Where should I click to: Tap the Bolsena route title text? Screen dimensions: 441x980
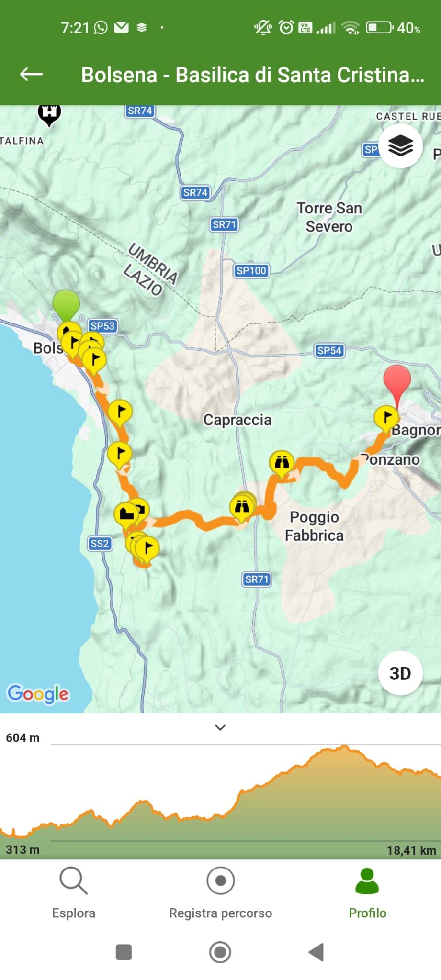[253, 75]
